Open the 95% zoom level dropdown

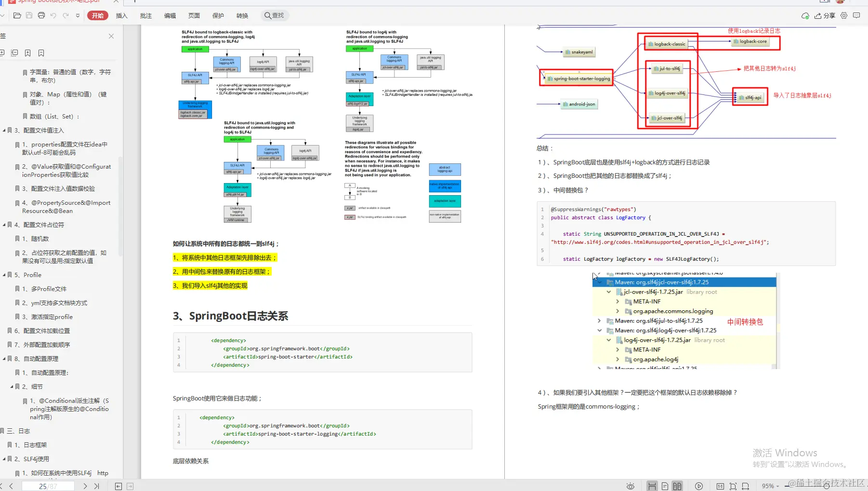[770, 486]
